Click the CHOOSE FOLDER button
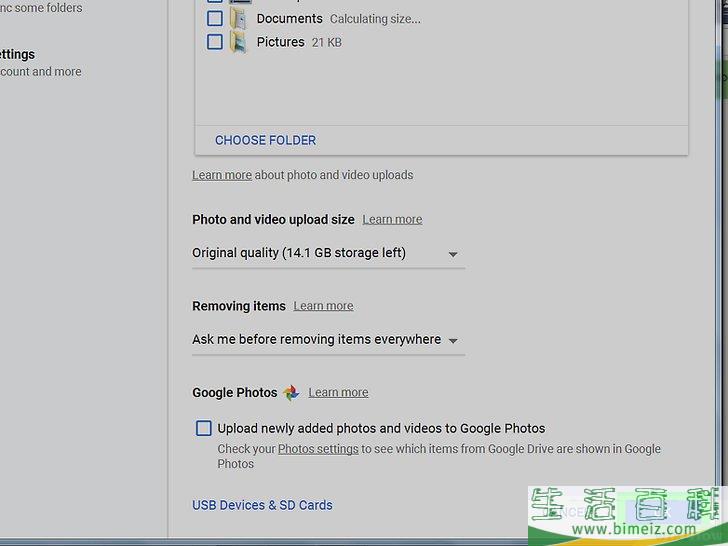 [266, 140]
